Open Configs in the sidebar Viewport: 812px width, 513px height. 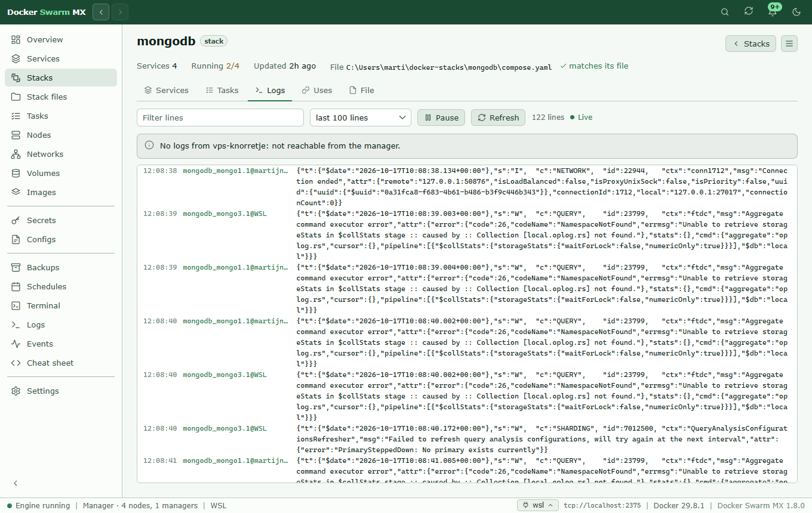(x=61, y=239)
